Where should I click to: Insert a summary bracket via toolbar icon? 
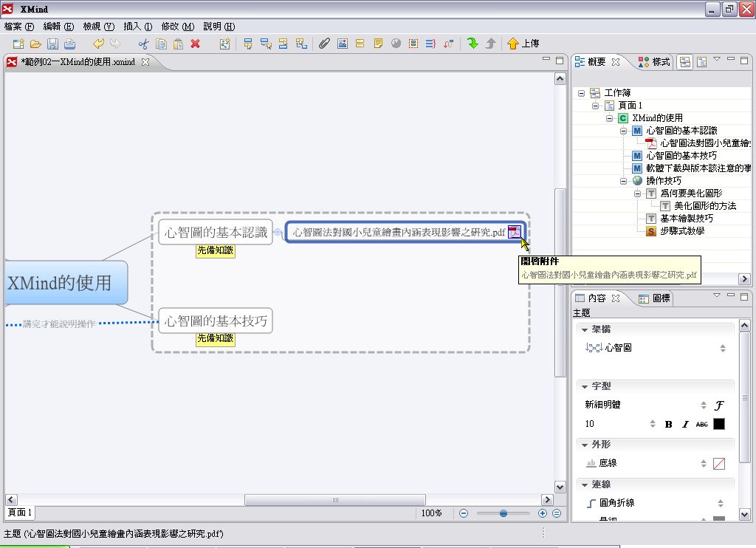tap(430, 44)
